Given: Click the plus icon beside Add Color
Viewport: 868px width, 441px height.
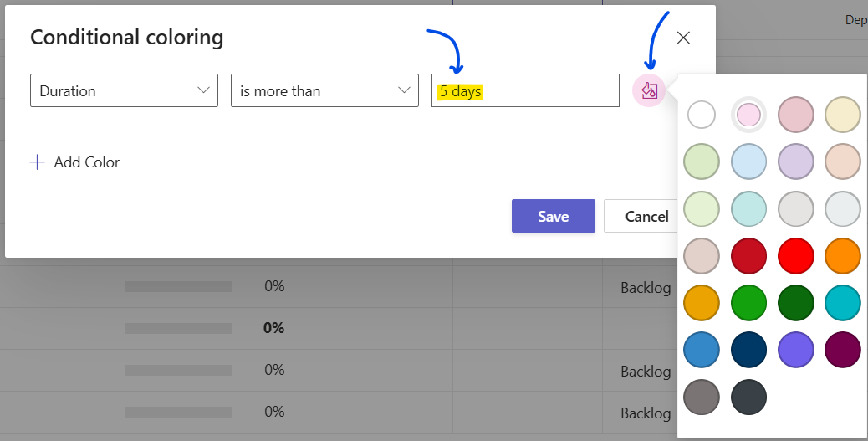Looking at the screenshot, I should pos(37,162).
